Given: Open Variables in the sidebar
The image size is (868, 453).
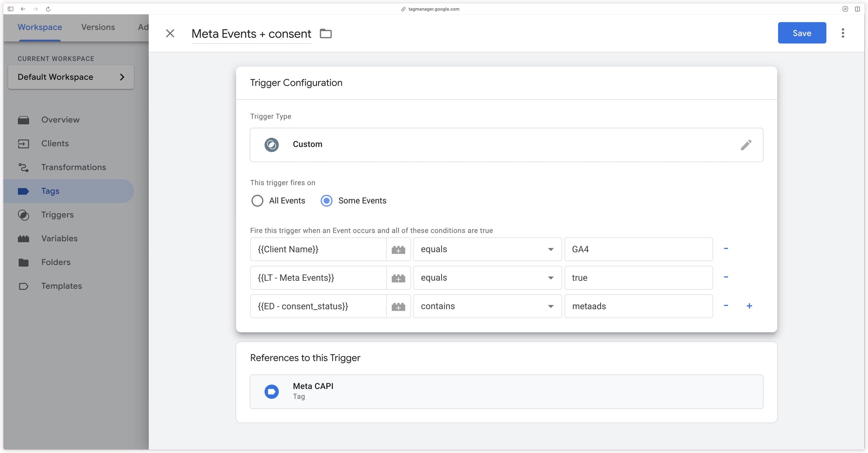Looking at the screenshot, I should click(69, 239).
